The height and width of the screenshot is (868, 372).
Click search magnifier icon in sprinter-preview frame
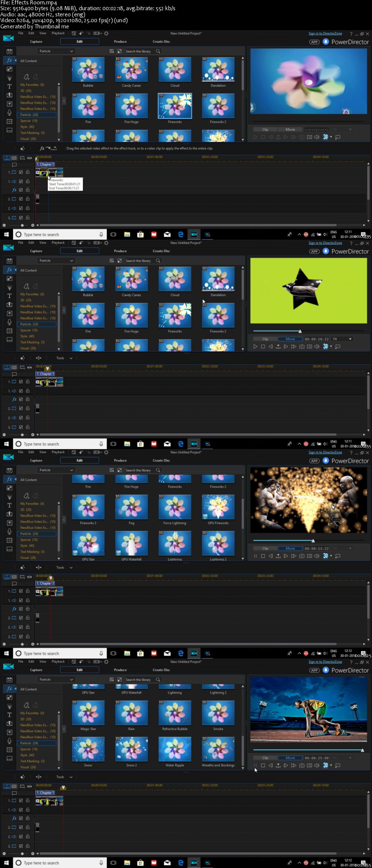tap(158, 680)
